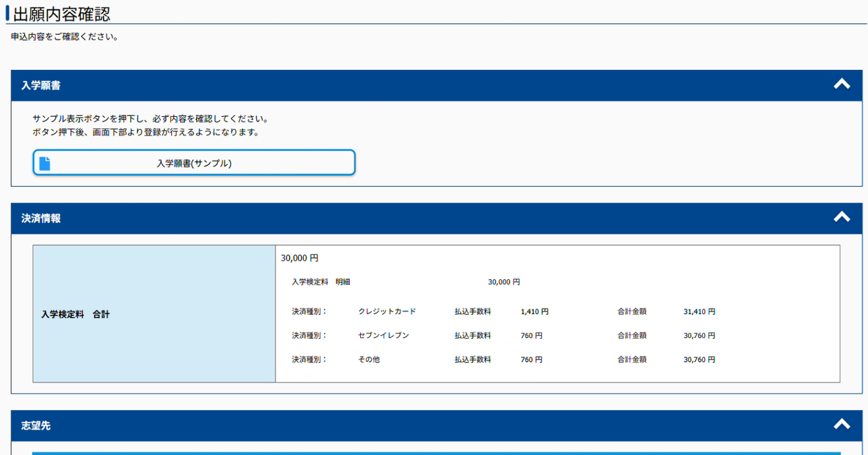The height and width of the screenshot is (455, 868).
Task: Click the 30,000 円 total at top of table
Action: click(x=299, y=258)
